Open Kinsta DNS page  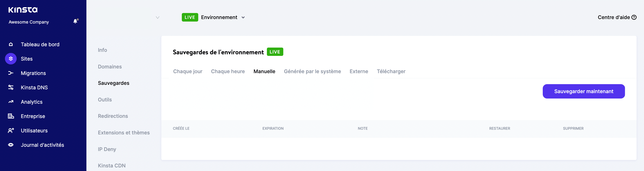pyautogui.click(x=34, y=88)
